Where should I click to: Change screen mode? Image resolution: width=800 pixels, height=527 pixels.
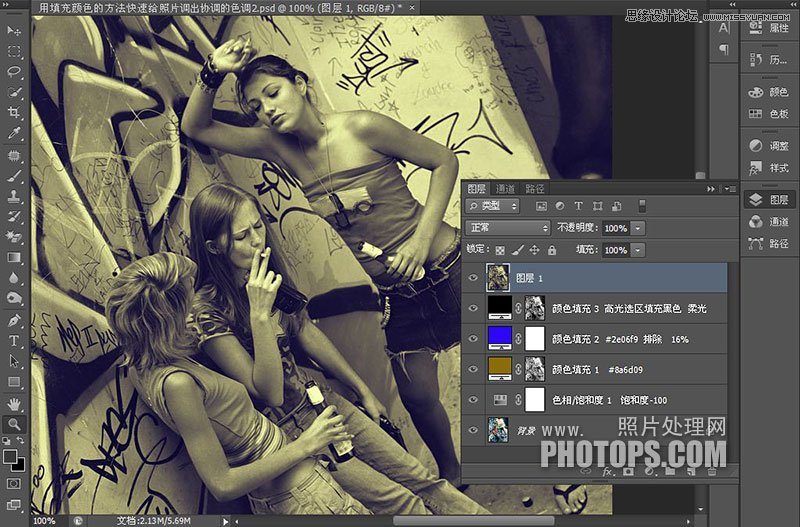[x=14, y=505]
